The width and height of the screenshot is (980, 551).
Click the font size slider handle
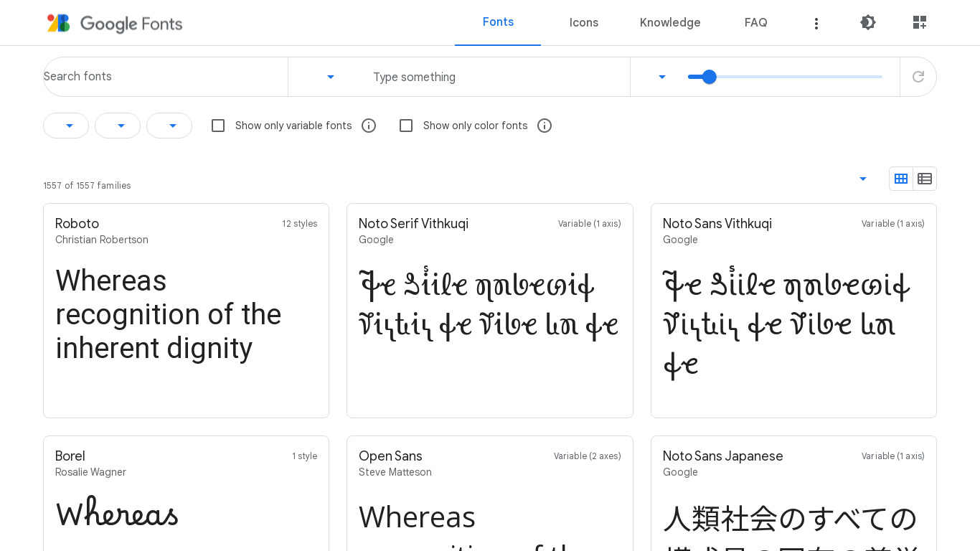(x=710, y=77)
